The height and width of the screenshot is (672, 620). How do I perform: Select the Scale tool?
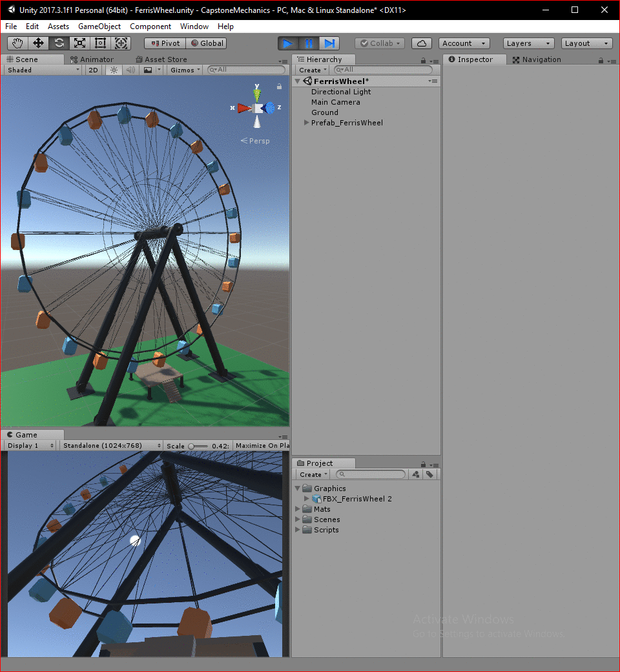coord(80,43)
